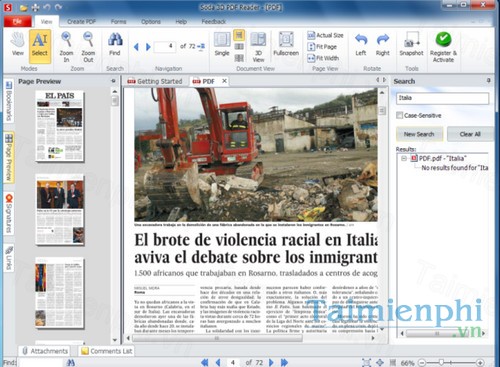
Task: Select the EL PAÍS front page thumbnail
Action: pos(60,126)
